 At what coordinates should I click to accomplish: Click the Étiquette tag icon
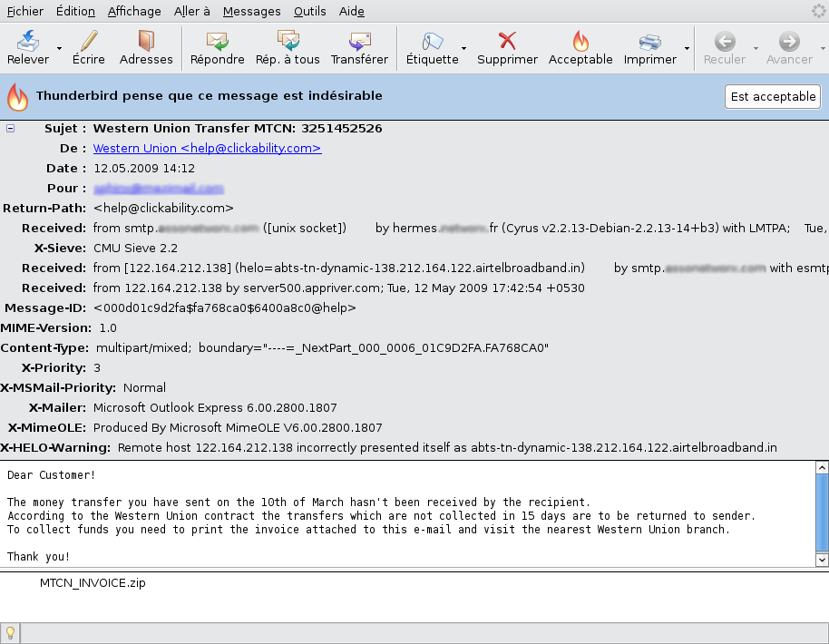click(x=432, y=41)
